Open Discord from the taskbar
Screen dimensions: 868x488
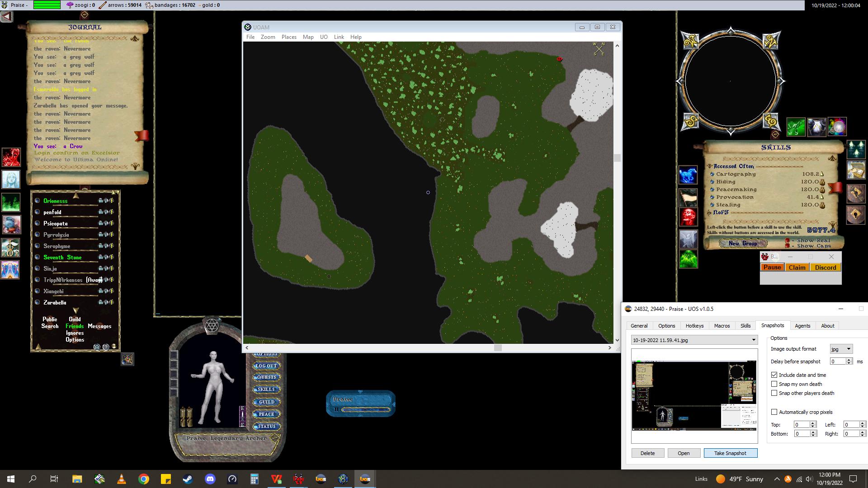pos(210,479)
